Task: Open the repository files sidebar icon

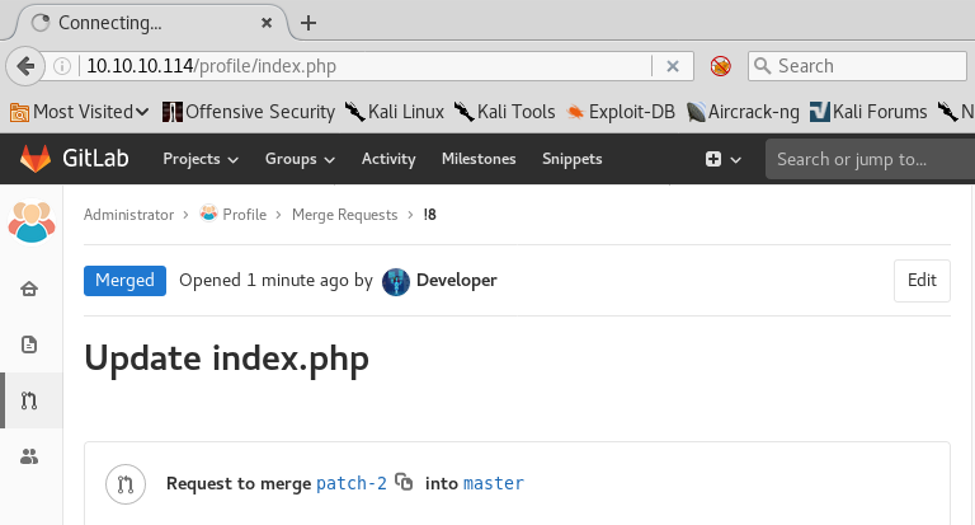Action: click(29, 344)
